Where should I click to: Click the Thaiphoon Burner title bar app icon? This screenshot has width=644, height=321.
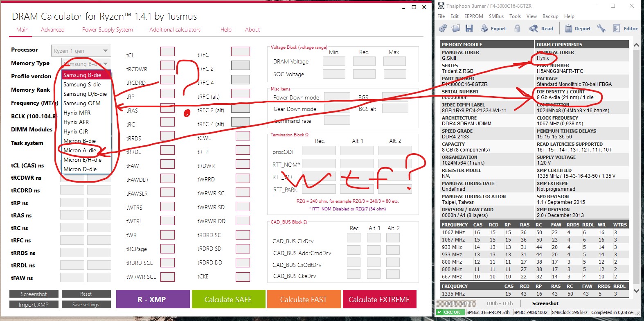pos(441,6)
